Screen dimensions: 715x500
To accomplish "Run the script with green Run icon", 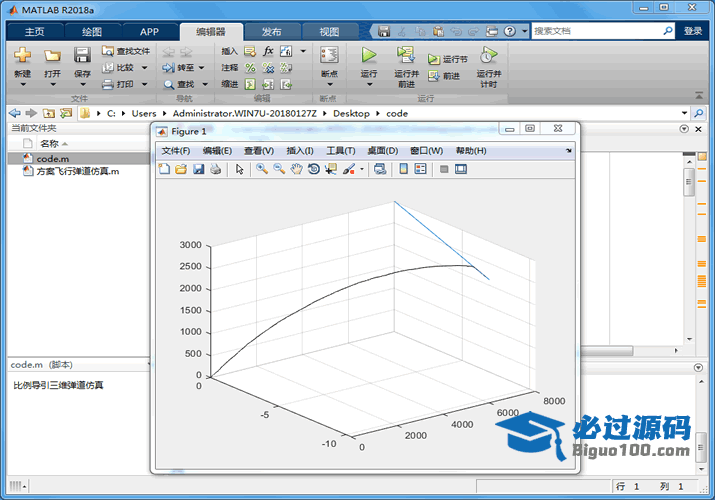I will (369, 55).
